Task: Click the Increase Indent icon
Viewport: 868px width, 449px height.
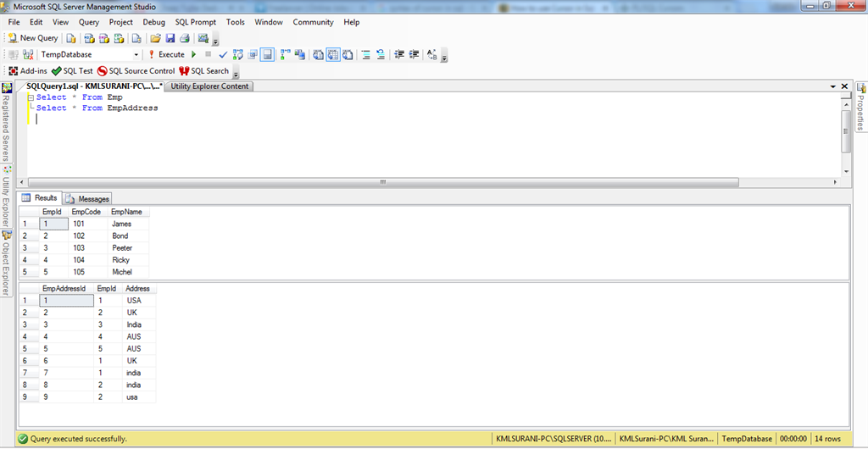Action: (414, 55)
